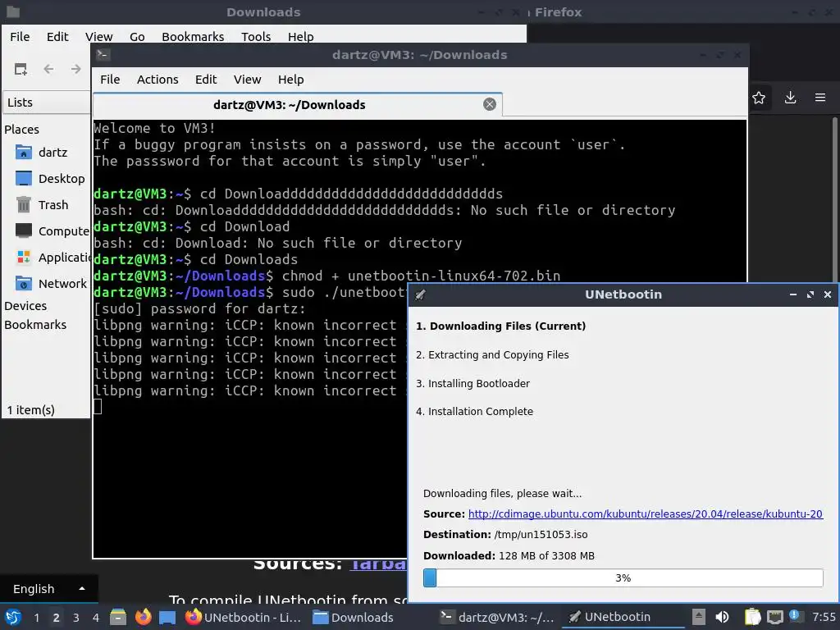
Task: Open the terminal Edit menu
Action: (206, 80)
